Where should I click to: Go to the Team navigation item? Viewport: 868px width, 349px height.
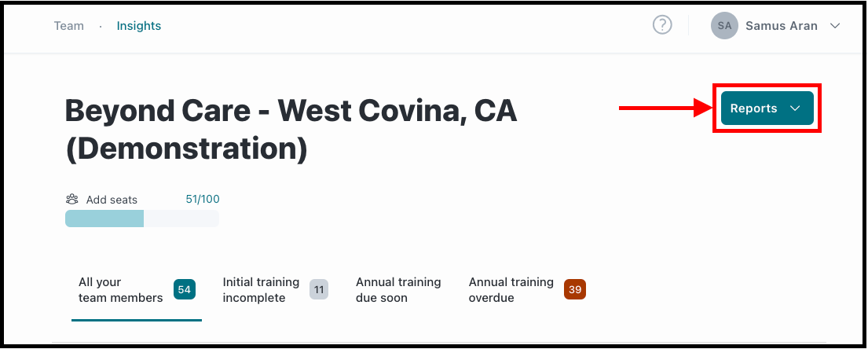68,25
